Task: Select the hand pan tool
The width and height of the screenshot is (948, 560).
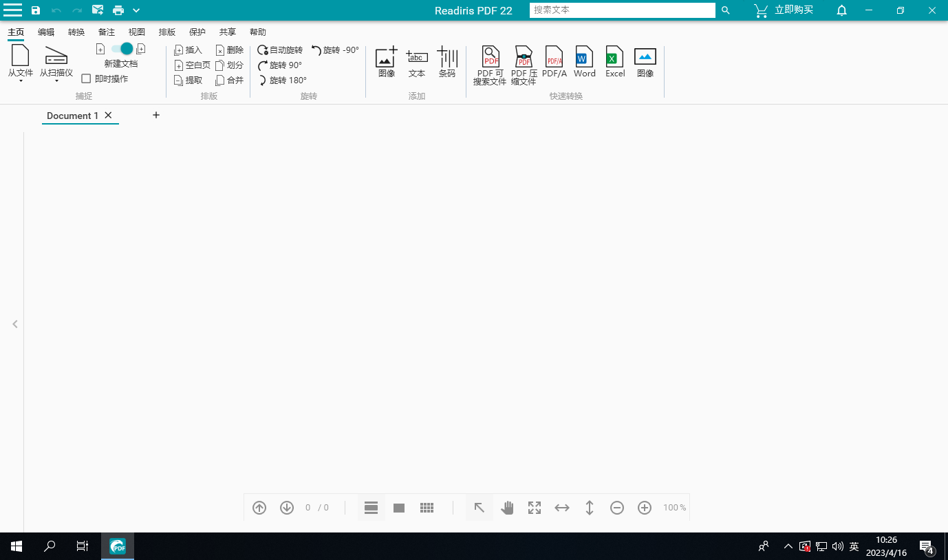Action: (507, 508)
